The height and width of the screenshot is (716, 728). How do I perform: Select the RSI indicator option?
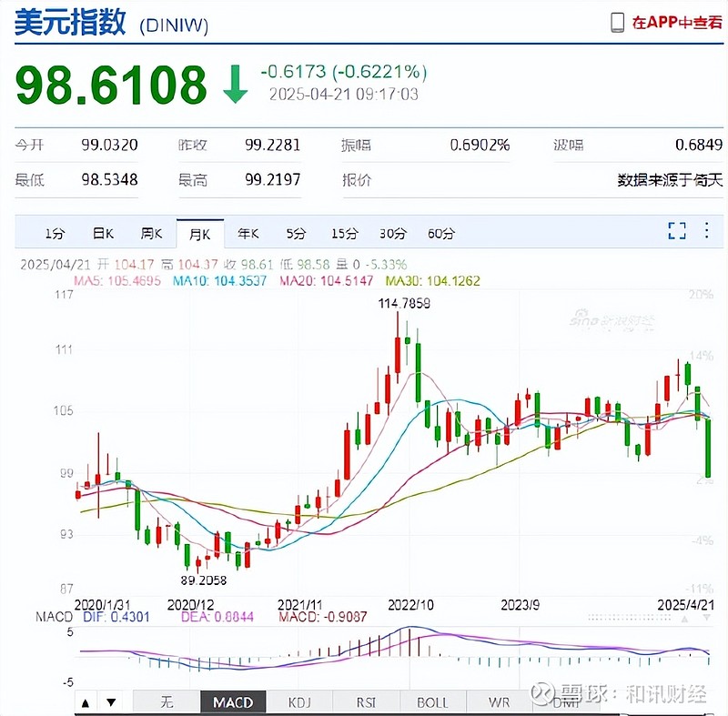(x=366, y=701)
